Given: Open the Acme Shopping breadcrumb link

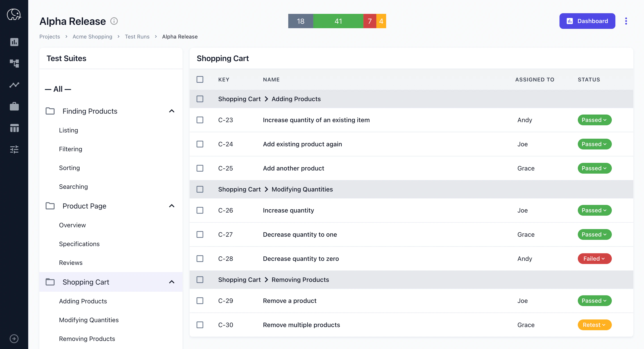Looking at the screenshot, I should (x=92, y=36).
